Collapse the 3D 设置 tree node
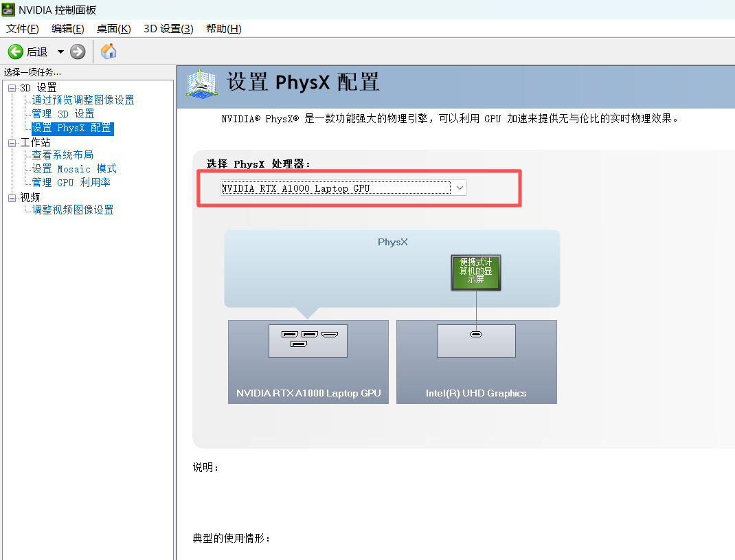 (x=12, y=88)
